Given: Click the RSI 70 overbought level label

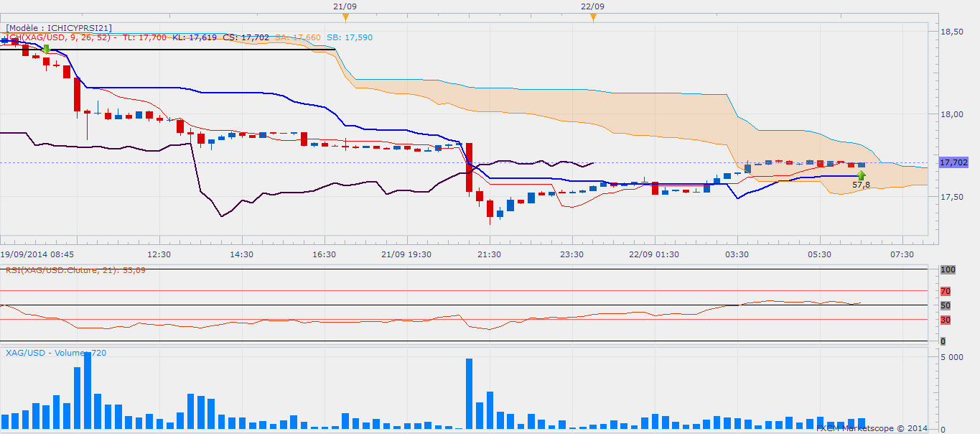Looking at the screenshot, I should coord(945,292).
